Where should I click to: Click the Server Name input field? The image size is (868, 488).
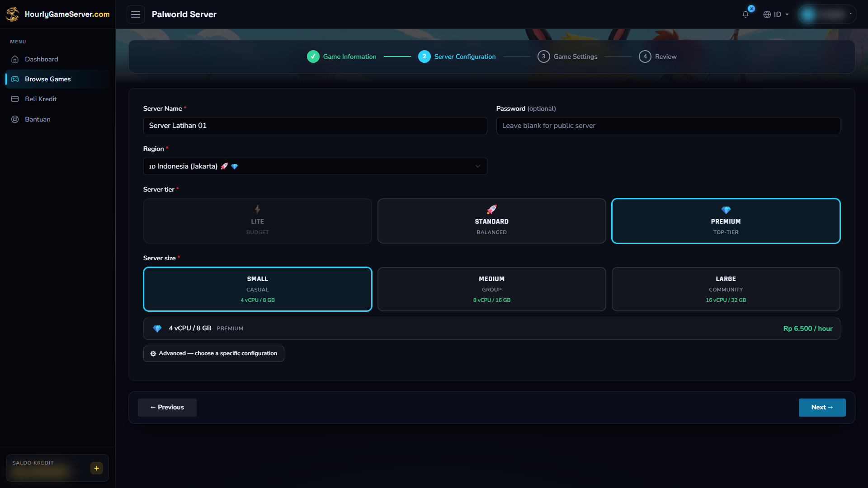(315, 126)
